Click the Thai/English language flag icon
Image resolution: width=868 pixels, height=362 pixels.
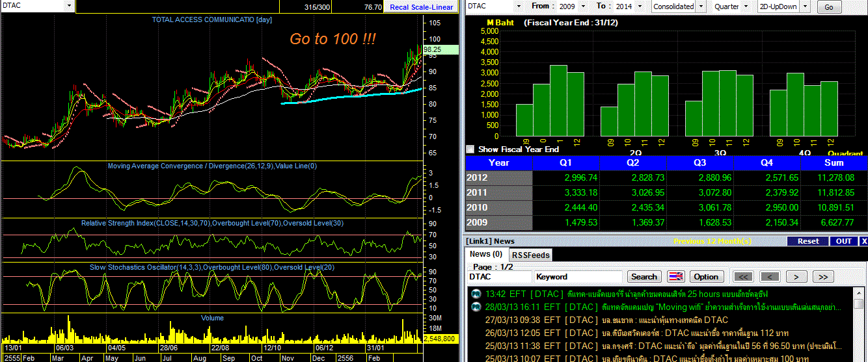click(x=677, y=277)
